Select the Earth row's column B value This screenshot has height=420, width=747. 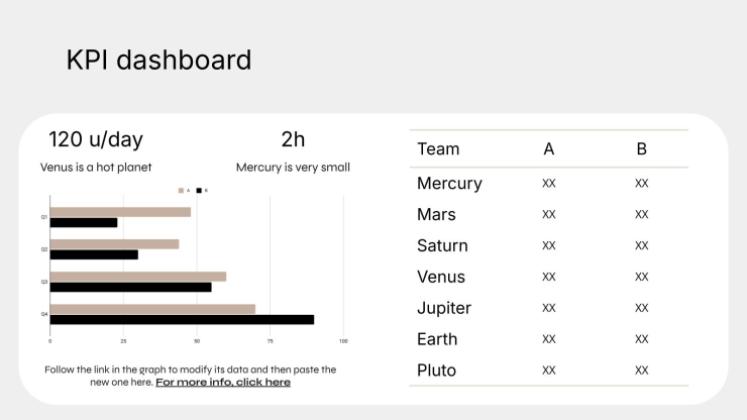pos(642,339)
